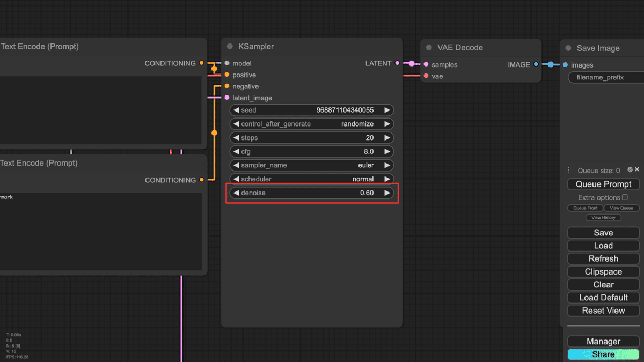Decrease steps with its left arrow
644x362 pixels.
click(236, 138)
